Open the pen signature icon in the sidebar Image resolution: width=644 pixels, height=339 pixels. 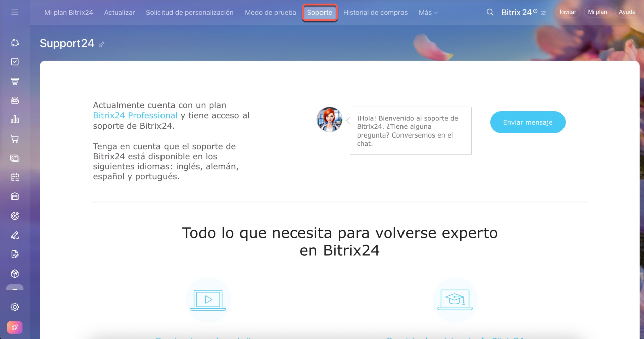[15, 235]
